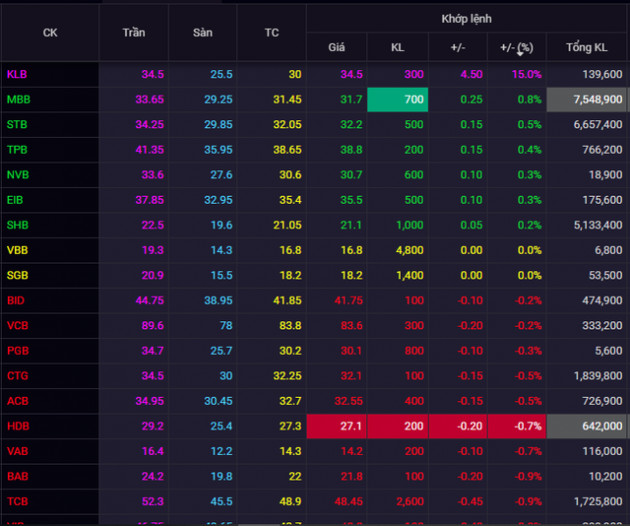The height and width of the screenshot is (526, 630).
Task: Click KLB change value 4.50
Action: coord(471,74)
